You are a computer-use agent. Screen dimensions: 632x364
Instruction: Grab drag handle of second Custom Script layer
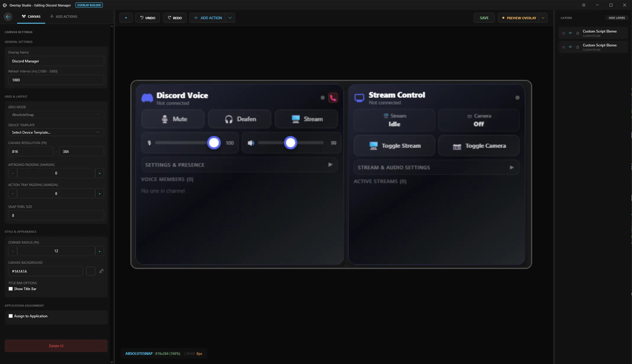(564, 47)
